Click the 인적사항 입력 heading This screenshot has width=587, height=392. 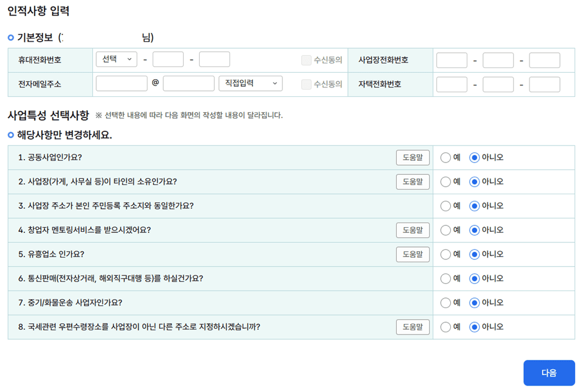click(39, 11)
